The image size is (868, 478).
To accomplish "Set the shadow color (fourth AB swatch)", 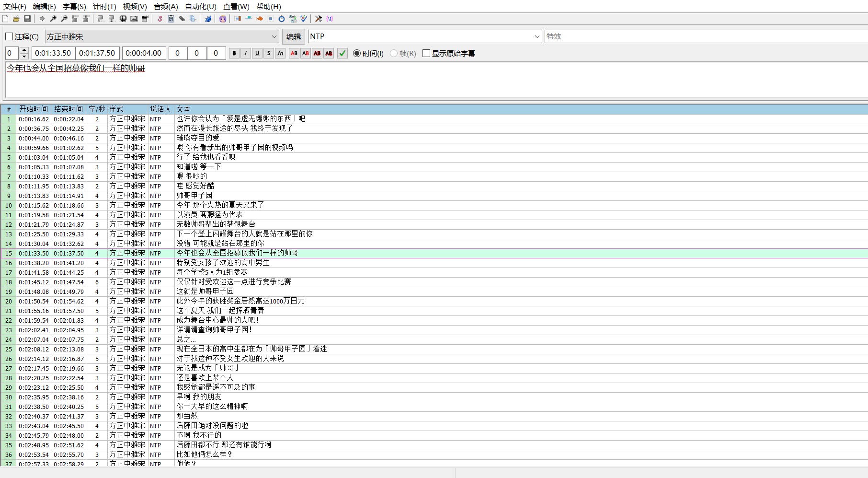I will [329, 53].
